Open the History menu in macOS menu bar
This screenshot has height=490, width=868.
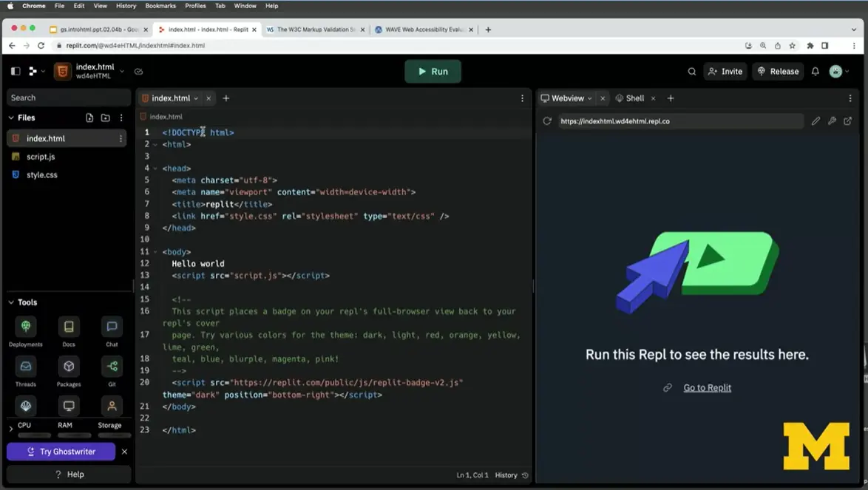pyautogui.click(x=126, y=6)
